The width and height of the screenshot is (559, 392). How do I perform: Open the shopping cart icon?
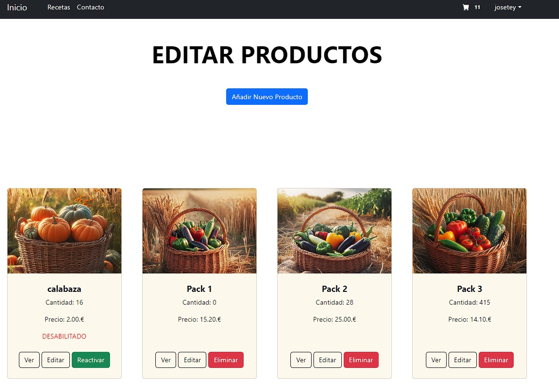click(x=466, y=8)
